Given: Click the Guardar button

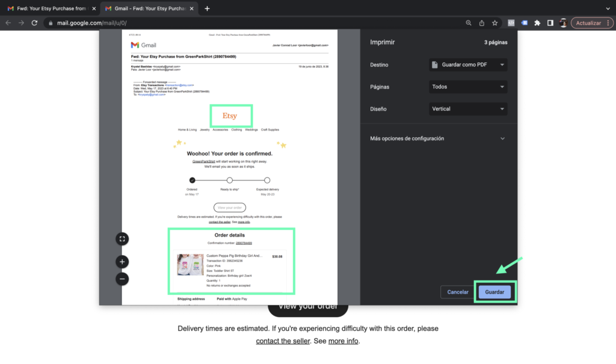Looking at the screenshot, I should click(494, 292).
